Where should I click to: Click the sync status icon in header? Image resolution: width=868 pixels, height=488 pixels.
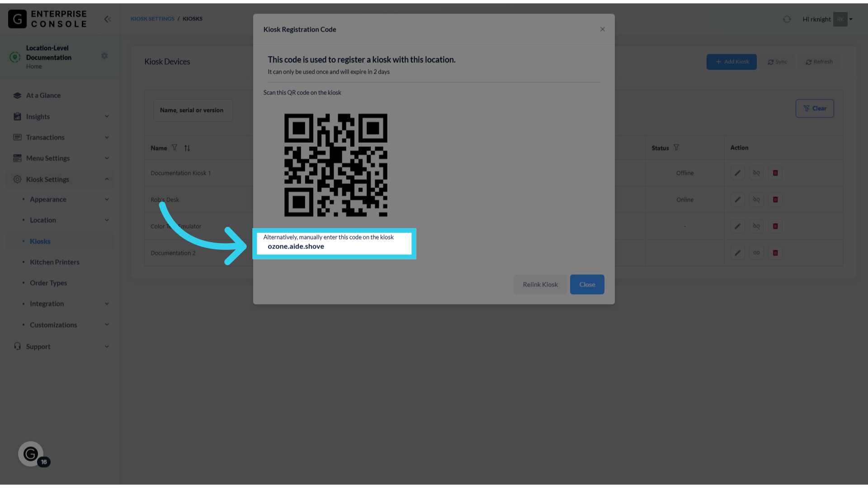[787, 19]
